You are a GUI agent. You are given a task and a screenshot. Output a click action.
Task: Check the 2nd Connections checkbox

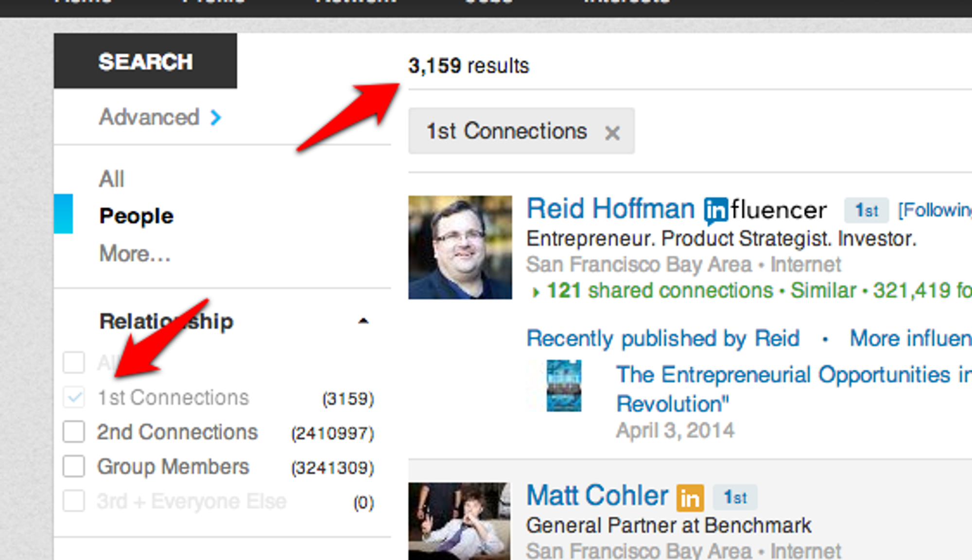point(74,432)
